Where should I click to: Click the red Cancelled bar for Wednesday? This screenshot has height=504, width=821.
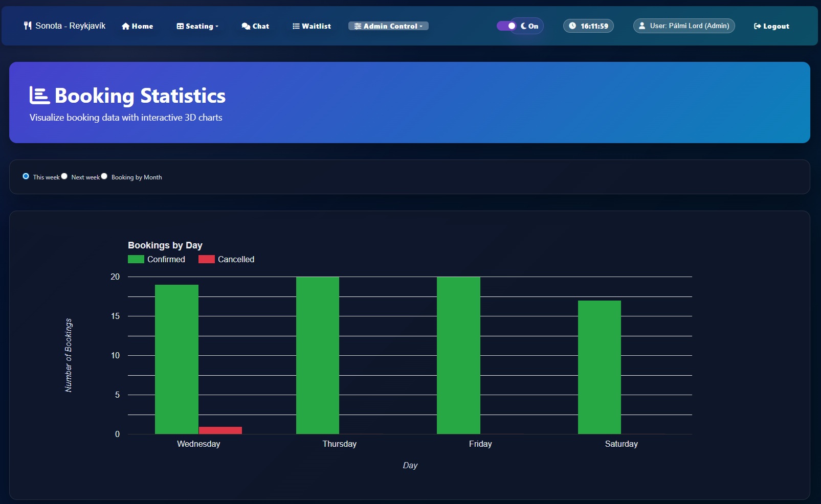tap(220, 430)
